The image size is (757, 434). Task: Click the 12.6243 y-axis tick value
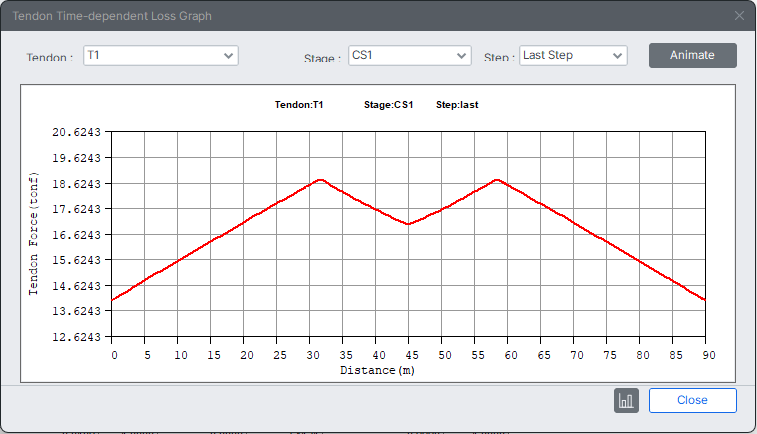(x=78, y=337)
